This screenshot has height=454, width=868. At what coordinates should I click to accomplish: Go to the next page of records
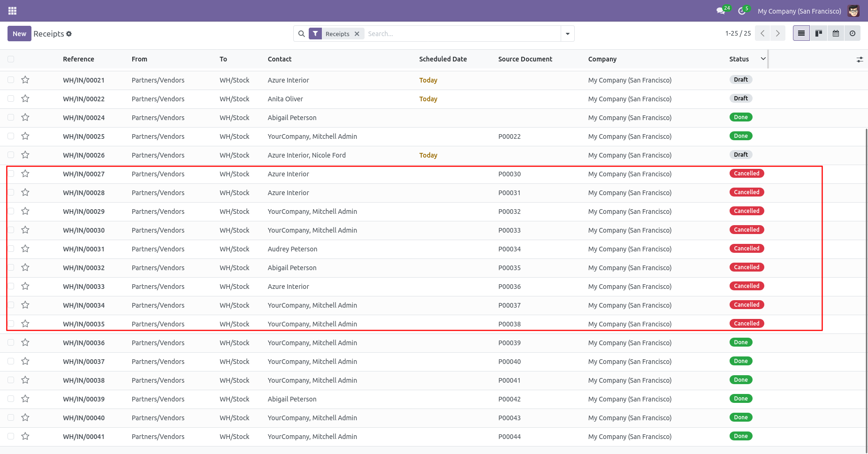pos(778,33)
